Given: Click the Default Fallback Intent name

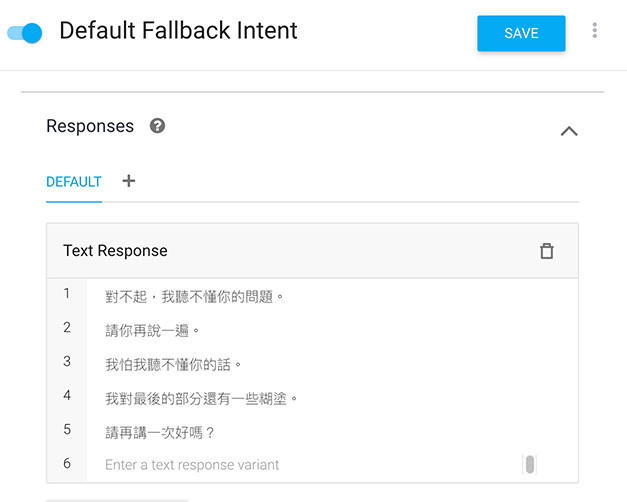Looking at the screenshot, I should click(178, 31).
